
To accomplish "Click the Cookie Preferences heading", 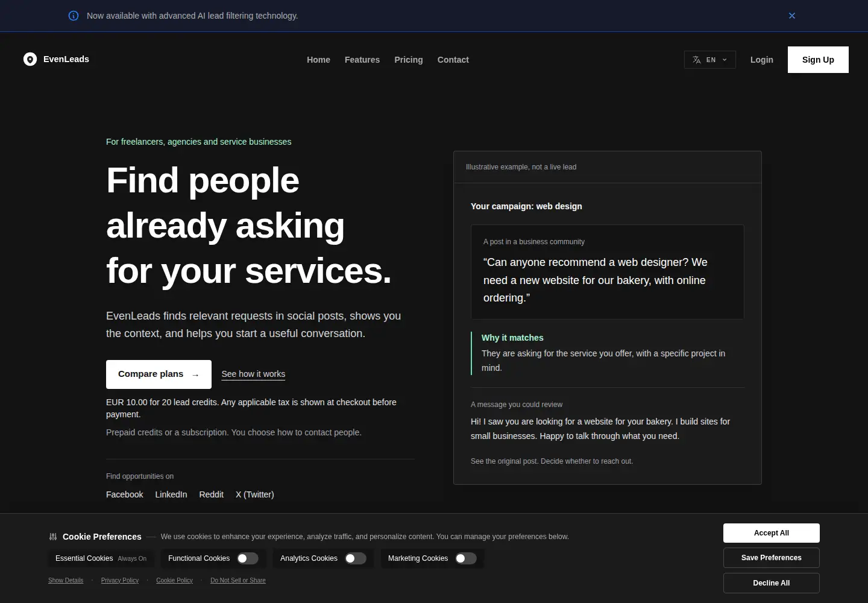I will coord(102,537).
